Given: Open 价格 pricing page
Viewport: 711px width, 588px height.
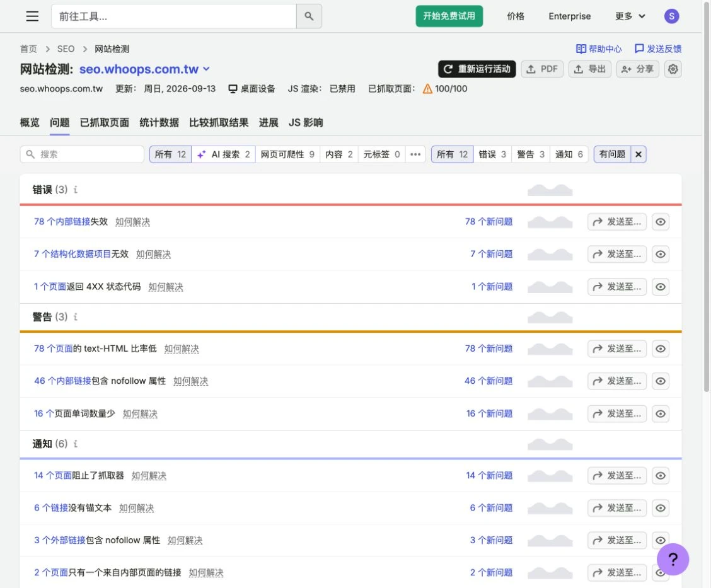Looking at the screenshot, I should (x=516, y=16).
